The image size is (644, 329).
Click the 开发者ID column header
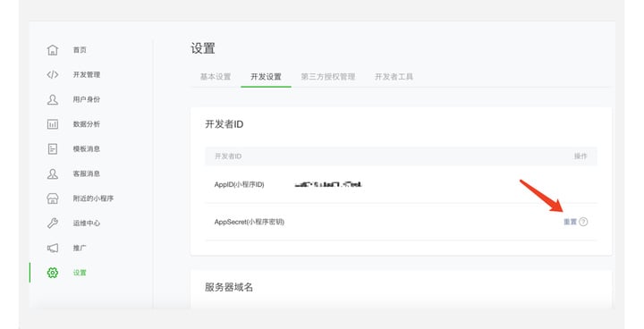[x=228, y=156]
